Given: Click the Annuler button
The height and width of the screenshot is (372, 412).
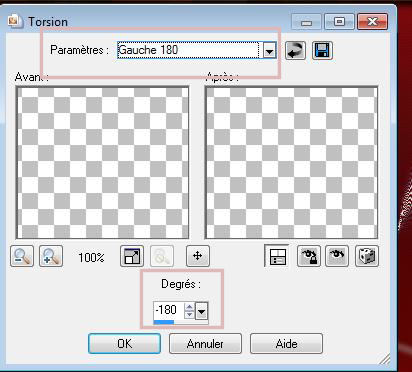Looking at the screenshot, I should [x=205, y=343].
